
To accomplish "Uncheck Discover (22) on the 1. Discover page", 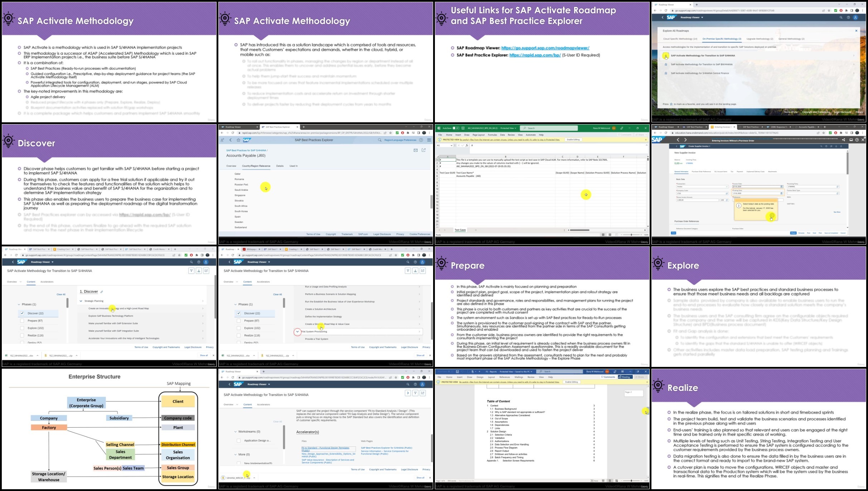I will click(22, 313).
